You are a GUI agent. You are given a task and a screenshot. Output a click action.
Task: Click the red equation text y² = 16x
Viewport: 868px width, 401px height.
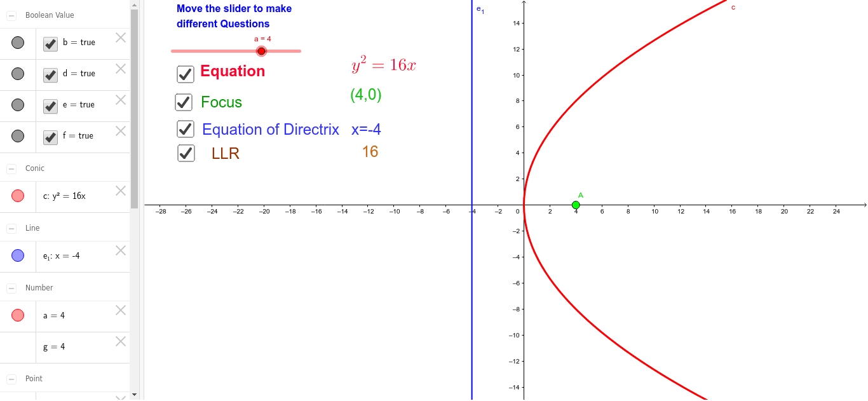pos(384,64)
